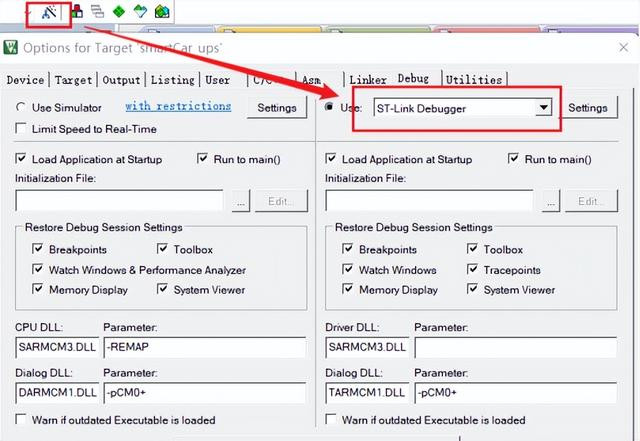This screenshot has width=640, height=441.
Task: Toggle Load Application at Startup under Use Simulator
Action: coord(20,158)
